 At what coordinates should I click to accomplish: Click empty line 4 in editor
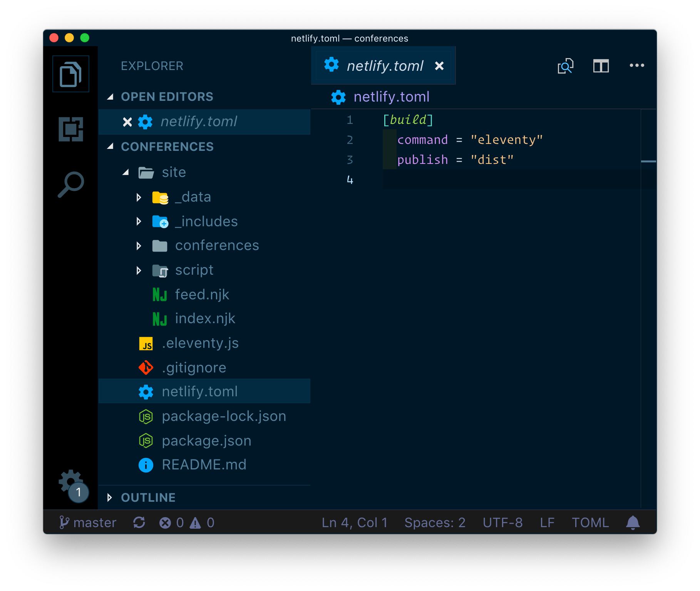pos(511,180)
